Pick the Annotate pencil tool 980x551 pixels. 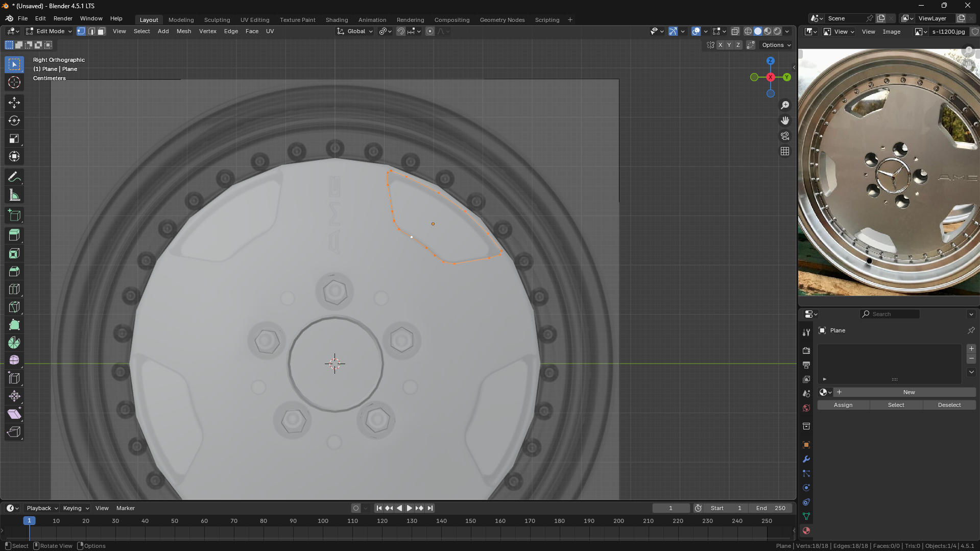(x=14, y=177)
